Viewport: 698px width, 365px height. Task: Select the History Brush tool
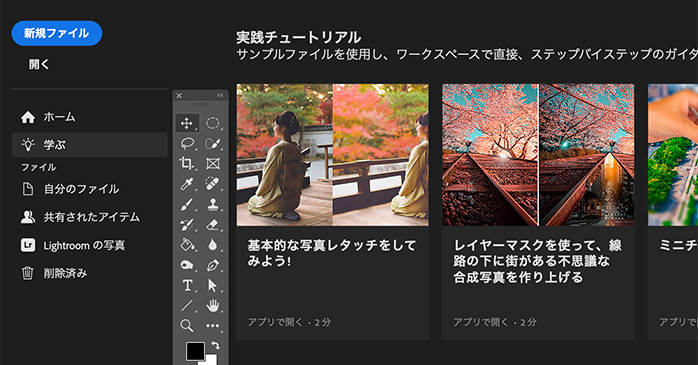(x=187, y=224)
